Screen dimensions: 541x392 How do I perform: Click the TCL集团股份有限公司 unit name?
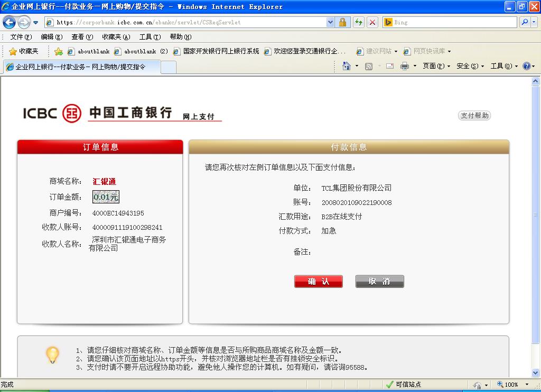(x=357, y=188)
